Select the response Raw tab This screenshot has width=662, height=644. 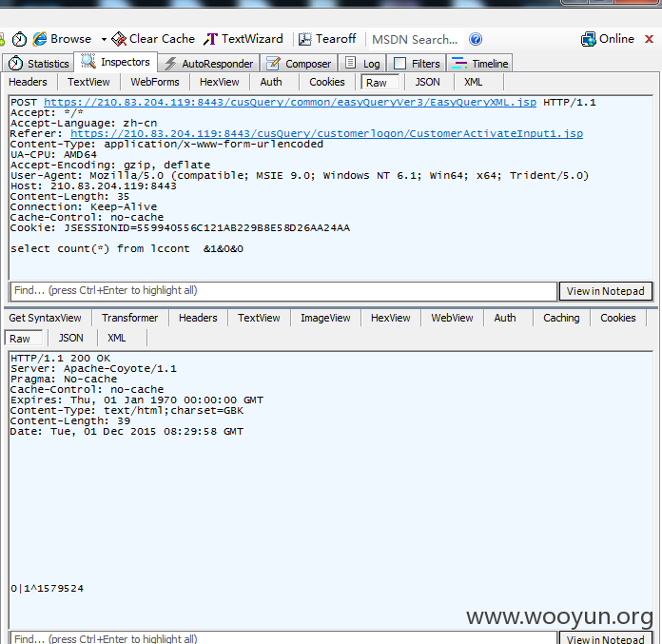pyautogui.click(x=23, y=339)
